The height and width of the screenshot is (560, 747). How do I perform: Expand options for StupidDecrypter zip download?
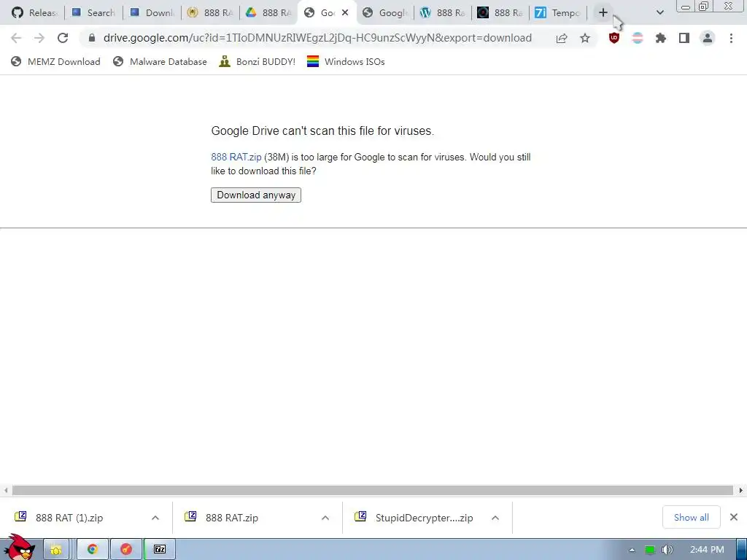(x=495, y=518)
